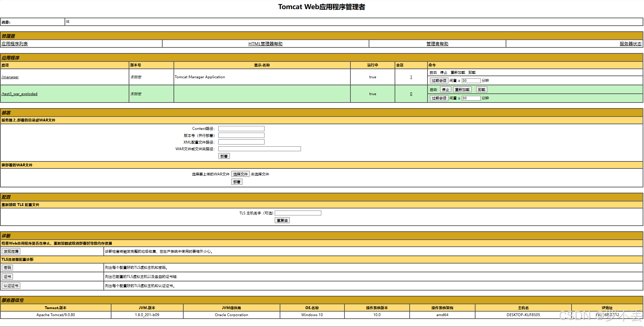Open the session count 0 link for /test3_war_exploded
Image resolution: width=644 pixels, height=327 pixels.
point(411,94)
